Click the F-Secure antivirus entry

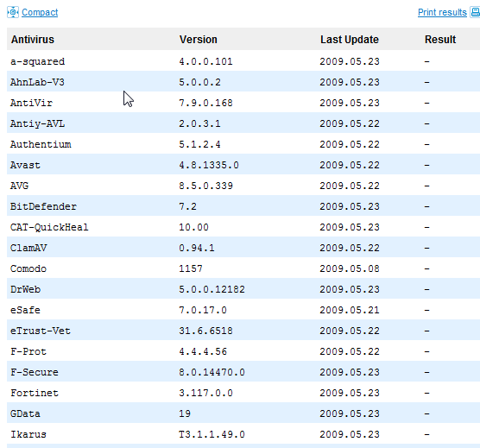click(x=35, y=372)
